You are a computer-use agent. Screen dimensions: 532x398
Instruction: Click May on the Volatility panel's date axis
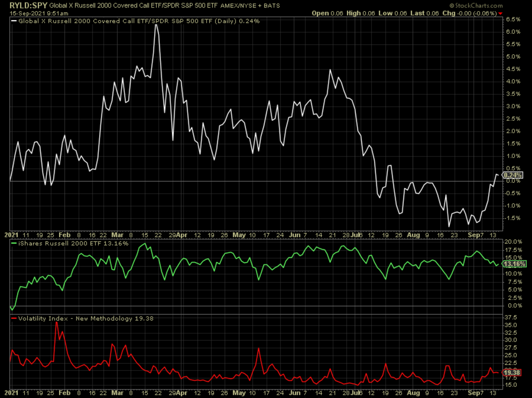click(x=239, y=394)
